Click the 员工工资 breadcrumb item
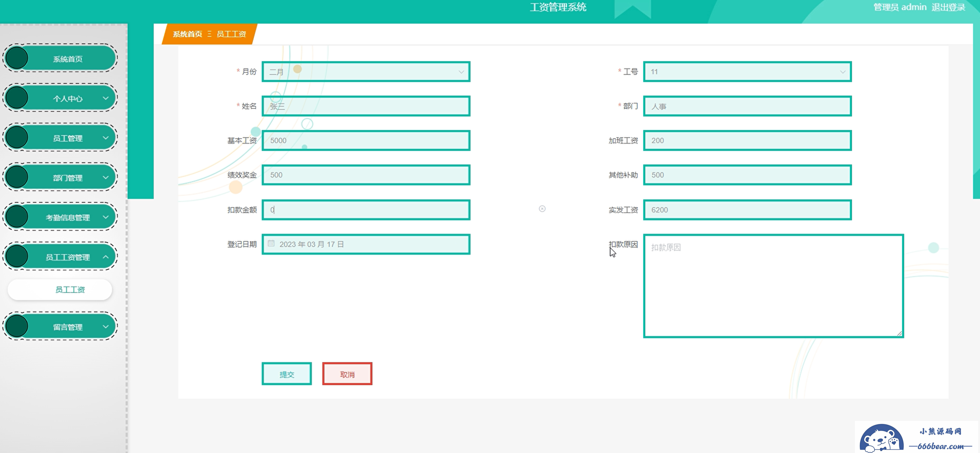 (231, 34)
